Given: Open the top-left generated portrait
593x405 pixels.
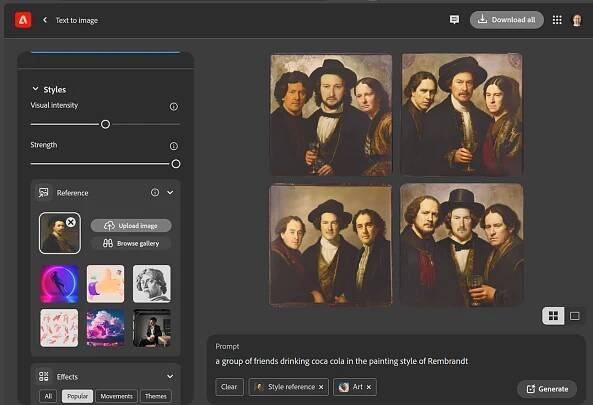Looking at the screenshot, I should [331, 115].
